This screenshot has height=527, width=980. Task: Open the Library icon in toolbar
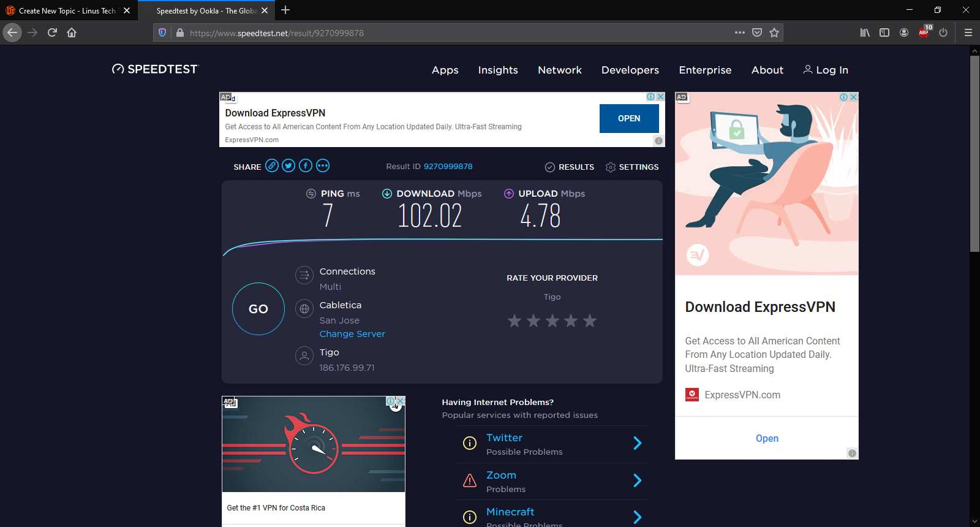(x=865, y=32)
